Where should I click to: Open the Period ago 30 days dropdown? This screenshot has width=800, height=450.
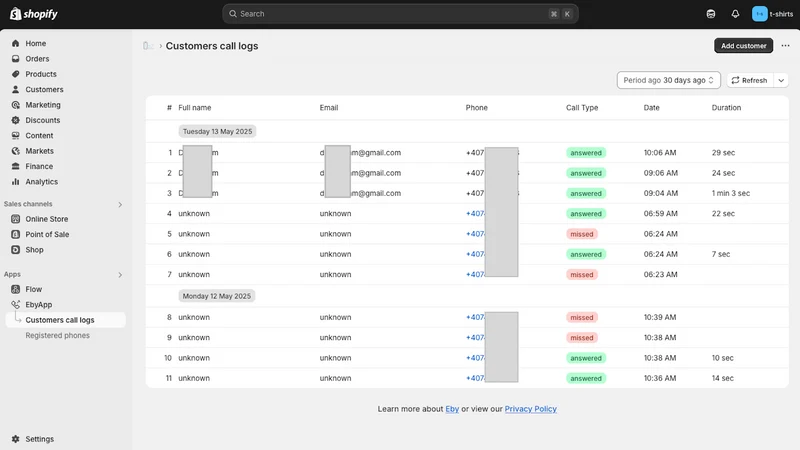coord(668,80)
